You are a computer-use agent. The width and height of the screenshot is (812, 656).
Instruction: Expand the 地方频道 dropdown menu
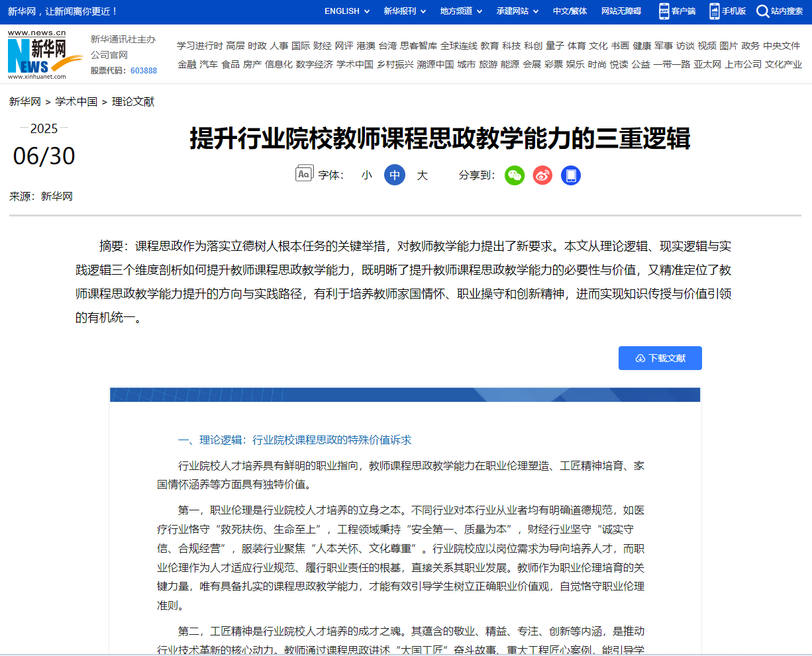(x=461, y=11)
